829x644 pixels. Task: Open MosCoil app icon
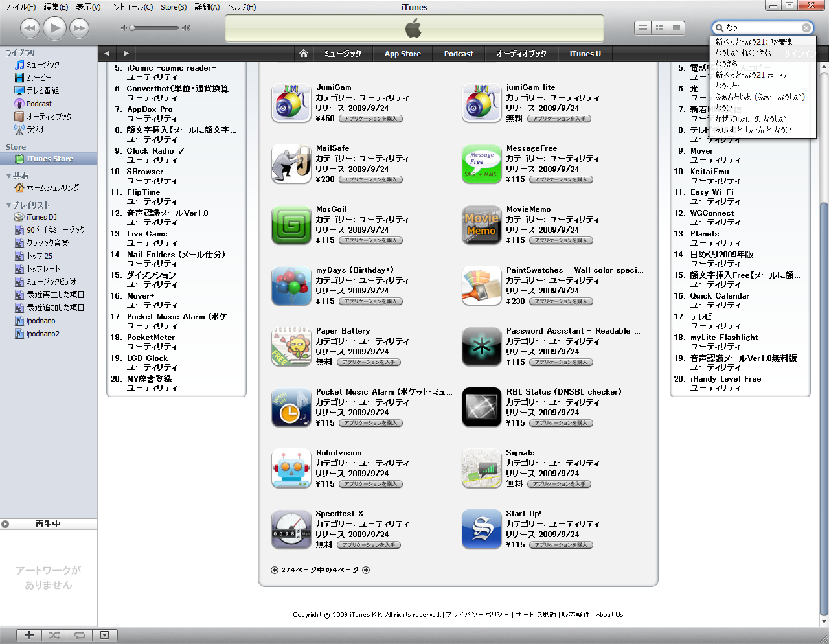point(291,225)
